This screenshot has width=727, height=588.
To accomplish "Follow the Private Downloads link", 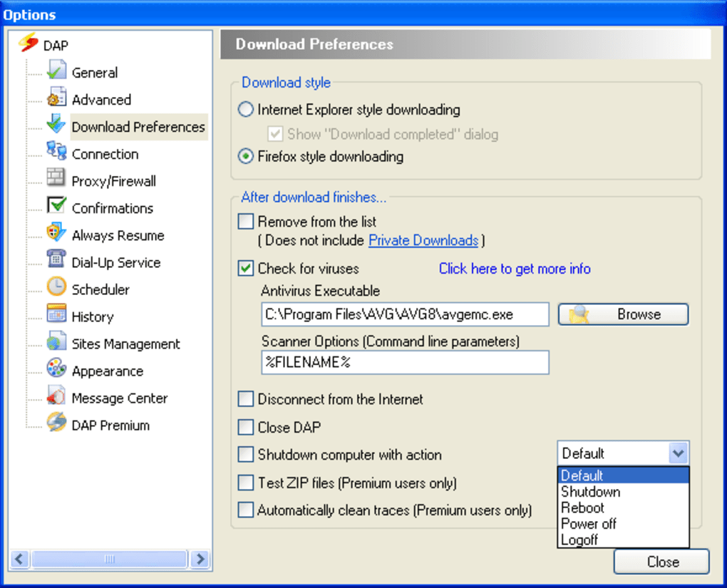I will click(423, 240).
